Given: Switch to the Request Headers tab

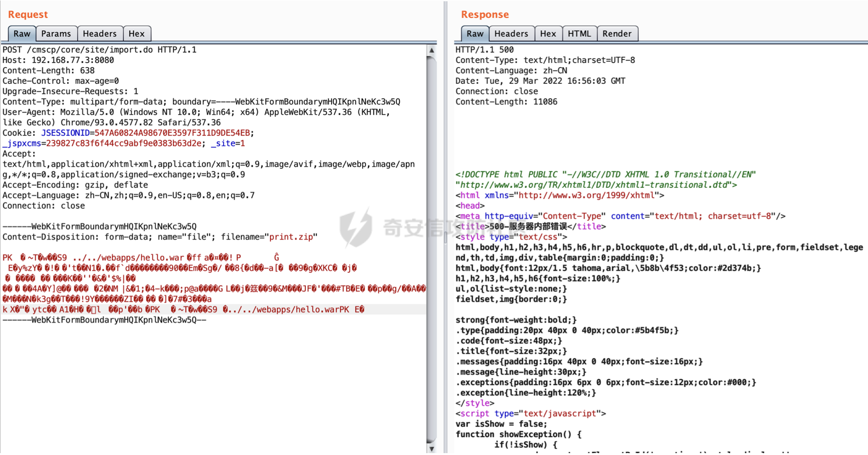Looking at the screenshot, I should pyautogui.click(x=100, y=34).
